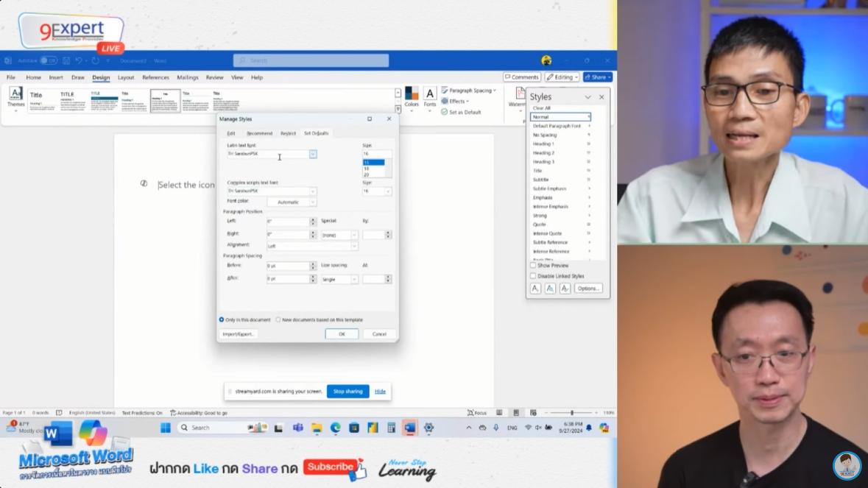Open Microsoft Edge from the taskbar
Screen dimensions: 868x488
(336, 428)
